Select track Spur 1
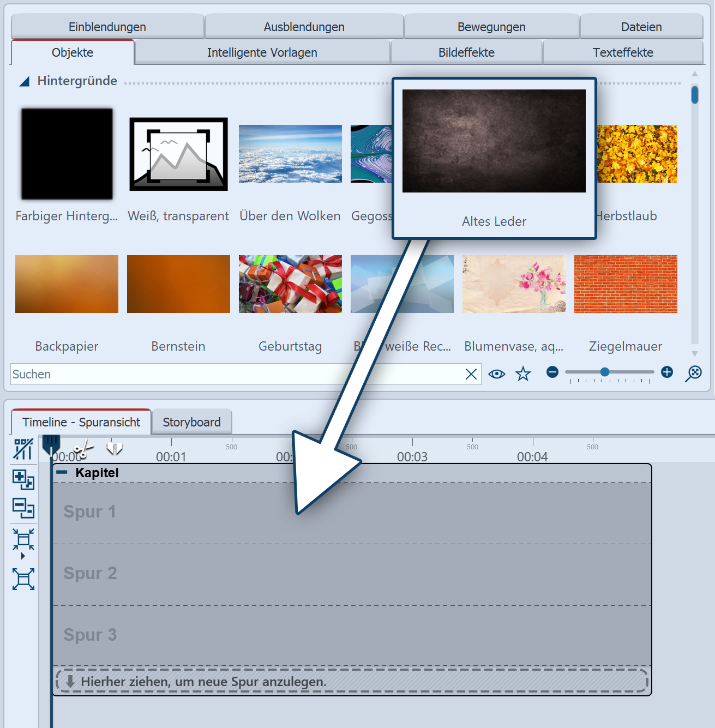Screen dimensions: 715x728 coord(352,513)
